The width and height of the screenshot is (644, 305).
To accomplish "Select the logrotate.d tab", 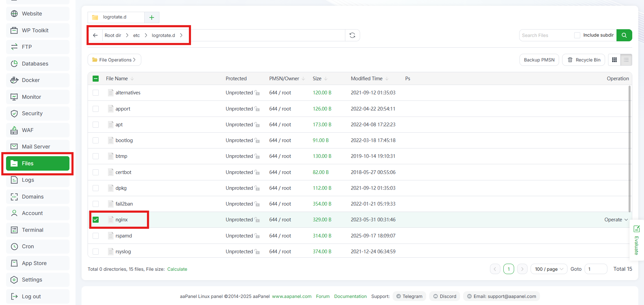I will coord(116,17).
